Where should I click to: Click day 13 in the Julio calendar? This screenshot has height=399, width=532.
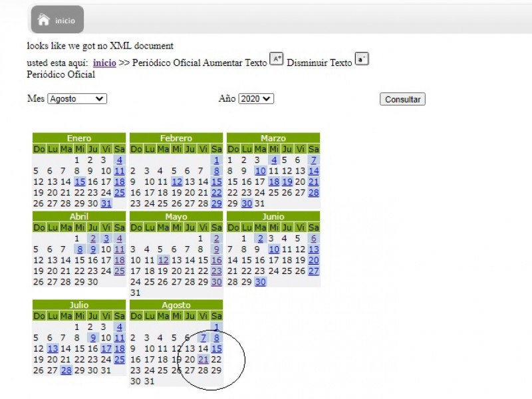pos(53,348)
